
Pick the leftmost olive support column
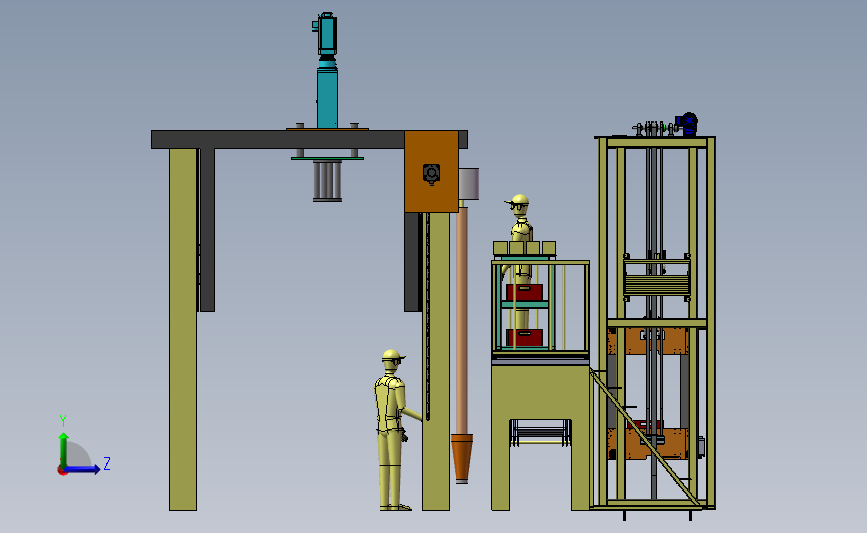click(x=183, y=329)
